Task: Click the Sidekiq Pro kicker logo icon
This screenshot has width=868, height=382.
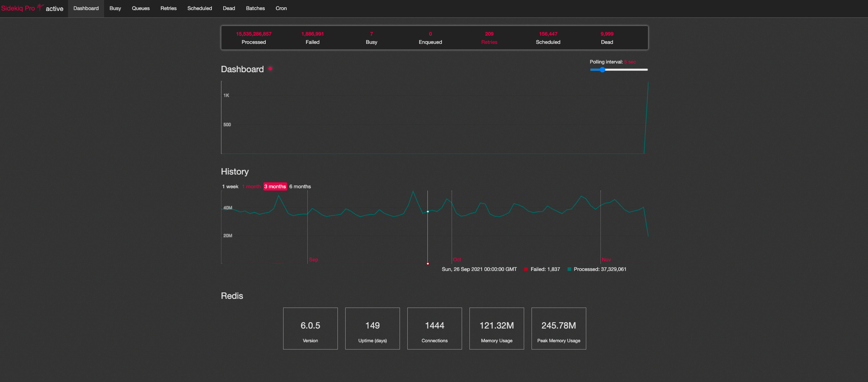Action: point(40,7)
